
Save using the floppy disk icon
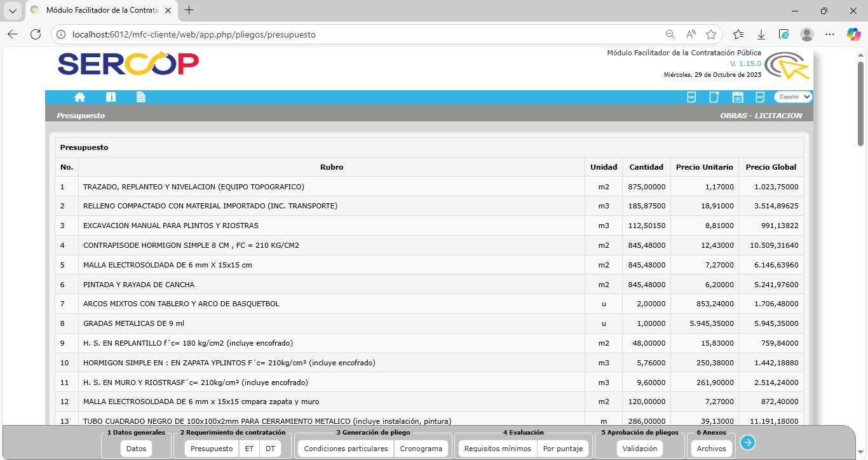point(738,97)
